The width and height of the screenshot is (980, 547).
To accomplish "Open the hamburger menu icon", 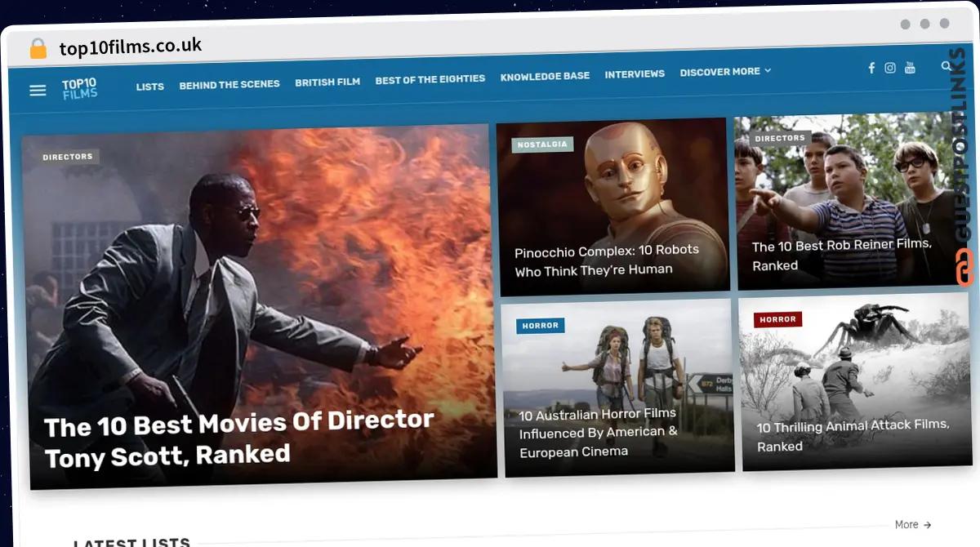I will tap(38, 91).
